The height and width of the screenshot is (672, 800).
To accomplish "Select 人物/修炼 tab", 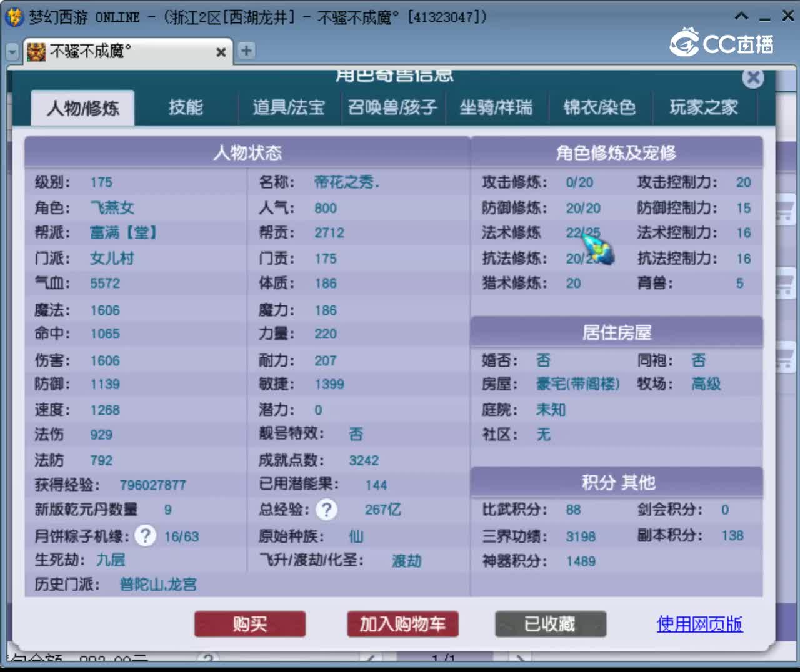I will pos(83,108).
